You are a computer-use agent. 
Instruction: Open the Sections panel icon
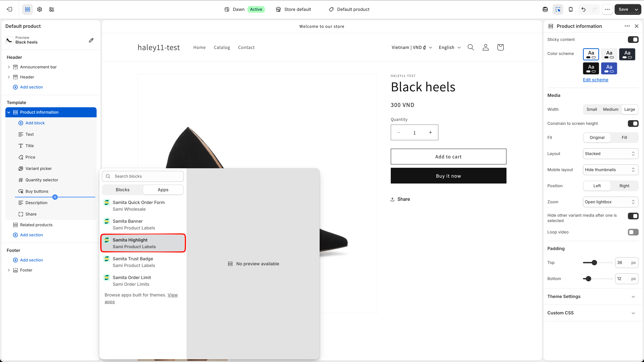click(28, 9)
